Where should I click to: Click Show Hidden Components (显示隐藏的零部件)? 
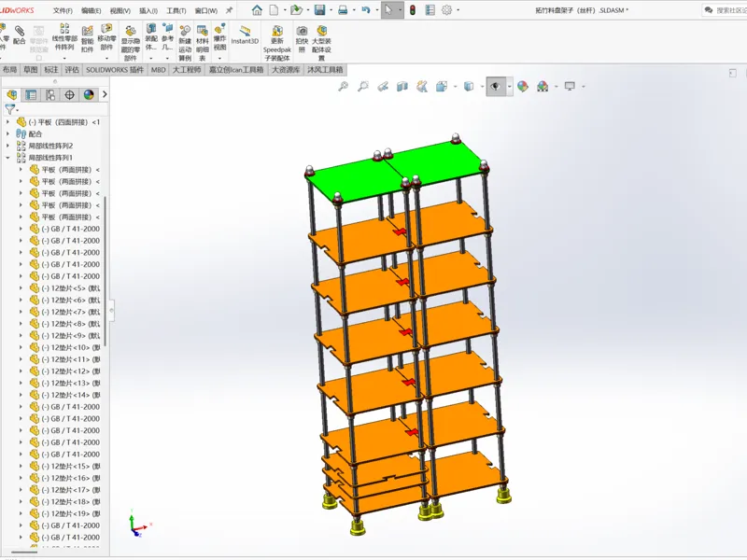(130, 43)
